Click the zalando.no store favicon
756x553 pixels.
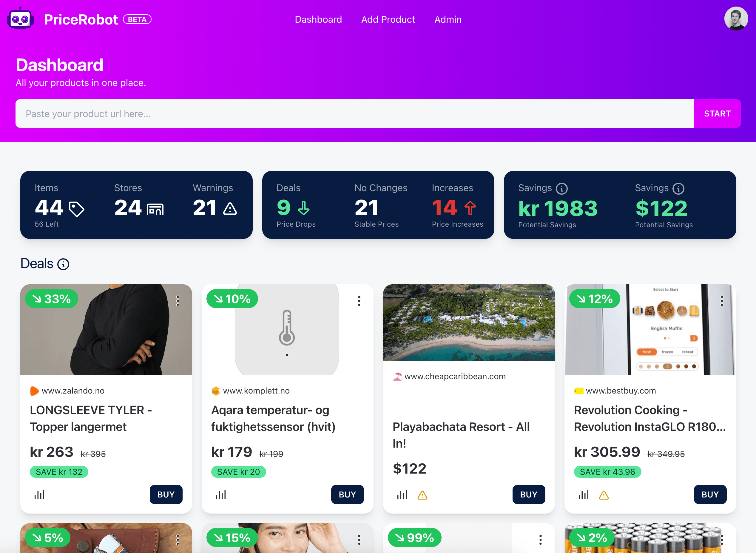coord(34,391)
